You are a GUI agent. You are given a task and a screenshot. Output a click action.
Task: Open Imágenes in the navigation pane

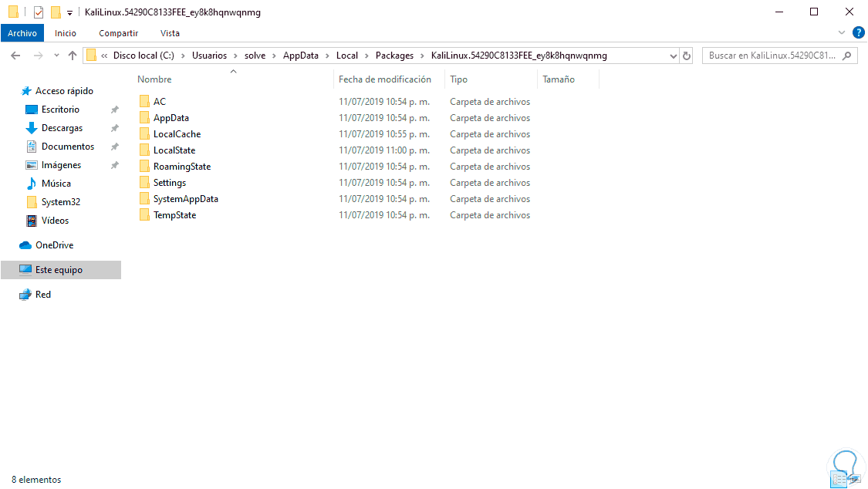click(x=54, y=165)
